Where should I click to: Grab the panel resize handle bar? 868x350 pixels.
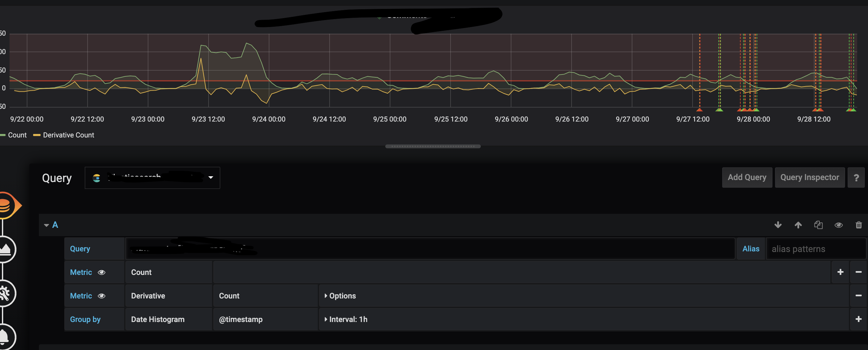pos(433,146)
